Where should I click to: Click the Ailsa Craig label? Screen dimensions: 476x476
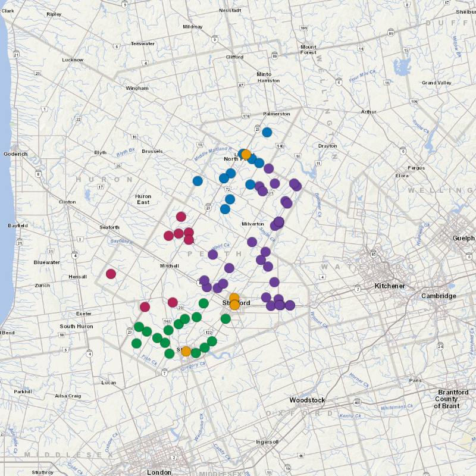(68, 396)
